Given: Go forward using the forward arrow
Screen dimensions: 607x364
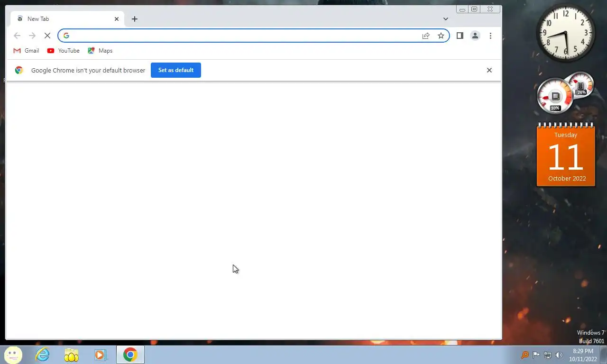Looking at the screenshot, I should point(32,36).
